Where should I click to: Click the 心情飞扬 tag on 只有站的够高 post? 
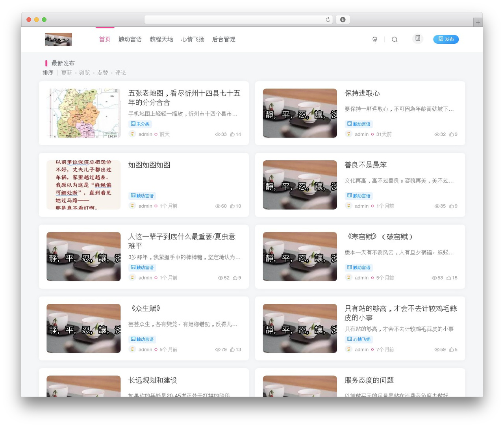[x=359, y=339]
